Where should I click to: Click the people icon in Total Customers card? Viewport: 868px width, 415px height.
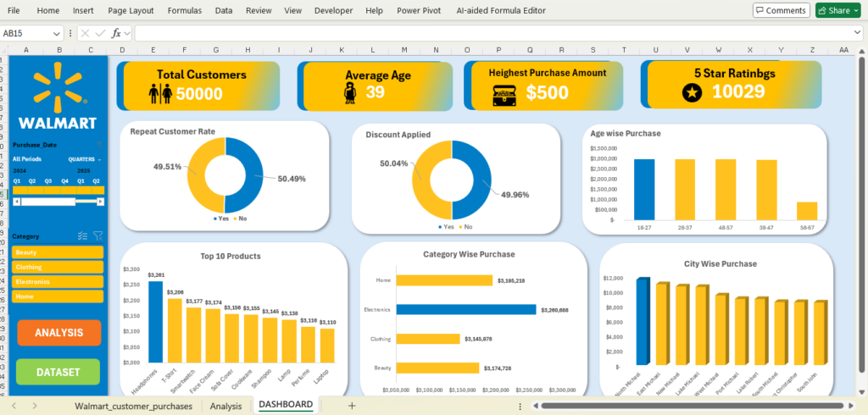point(160,93)
